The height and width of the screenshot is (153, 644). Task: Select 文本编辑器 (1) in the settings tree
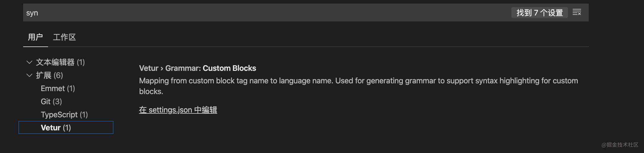60,62
